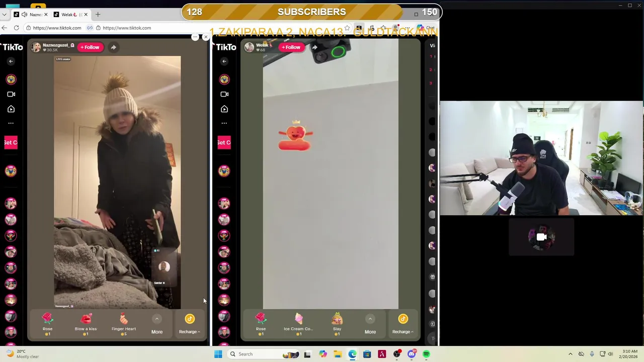Screen dimensions: 644x362
Task: Open Spotify from the taskbar
Action: pyautogui.click(x=426, y=354)
